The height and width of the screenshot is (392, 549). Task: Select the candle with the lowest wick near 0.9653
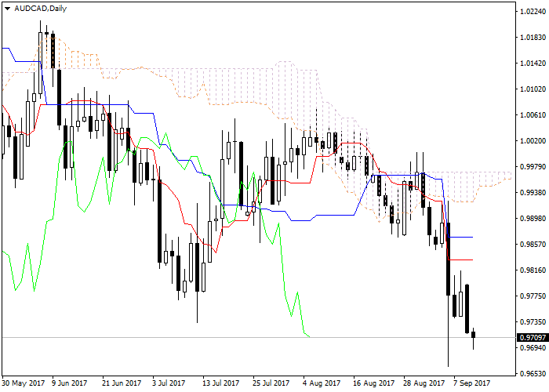(448, 284)
